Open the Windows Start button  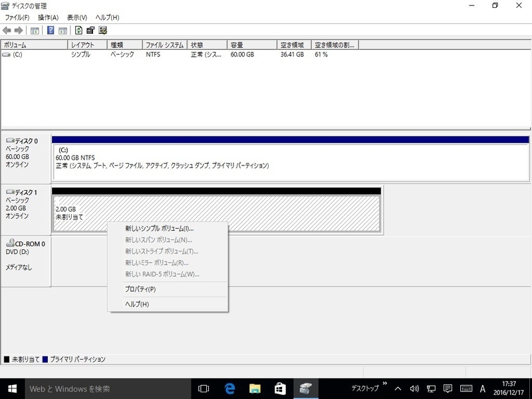[x=13, y=389]
